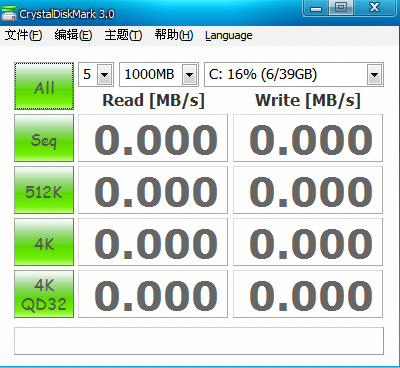Screen dimensions: 400x368
Task: Open the 主题(T) menu
Action: click(123, 35)
